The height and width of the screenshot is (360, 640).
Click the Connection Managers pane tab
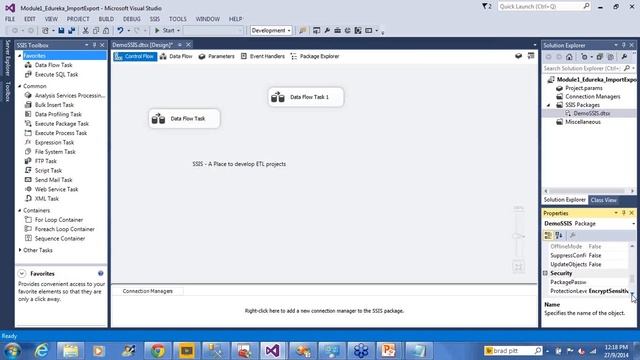148,291
